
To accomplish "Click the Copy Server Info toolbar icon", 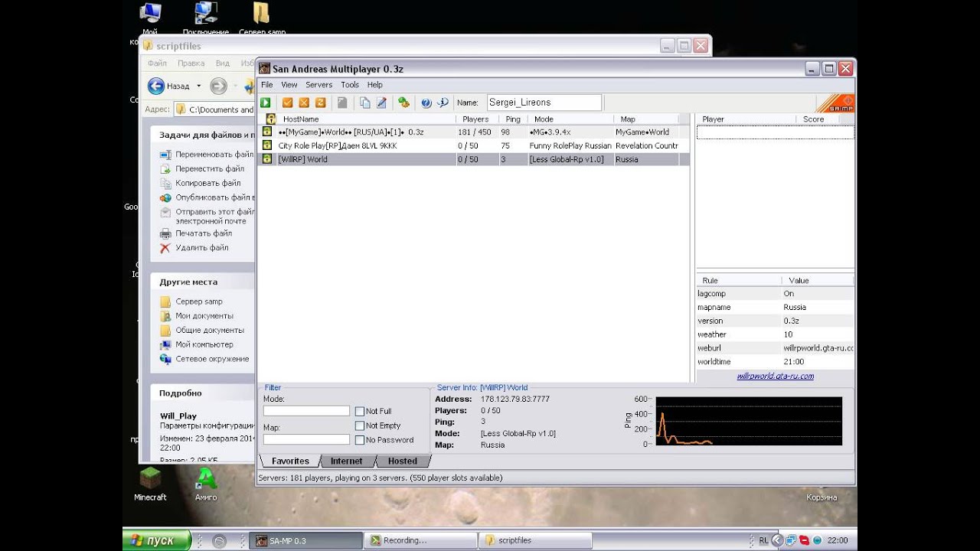I will click(365, 103).
